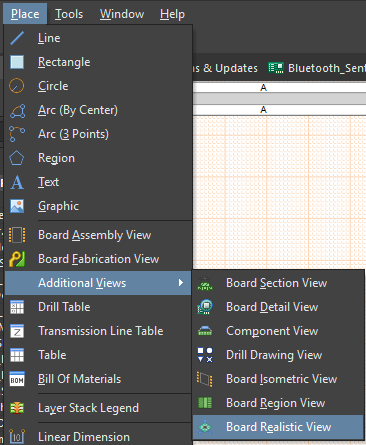Viewport: 366px width, 445px height.
Task: Click the Board Assembly View icon
Action: coord(17,235)
